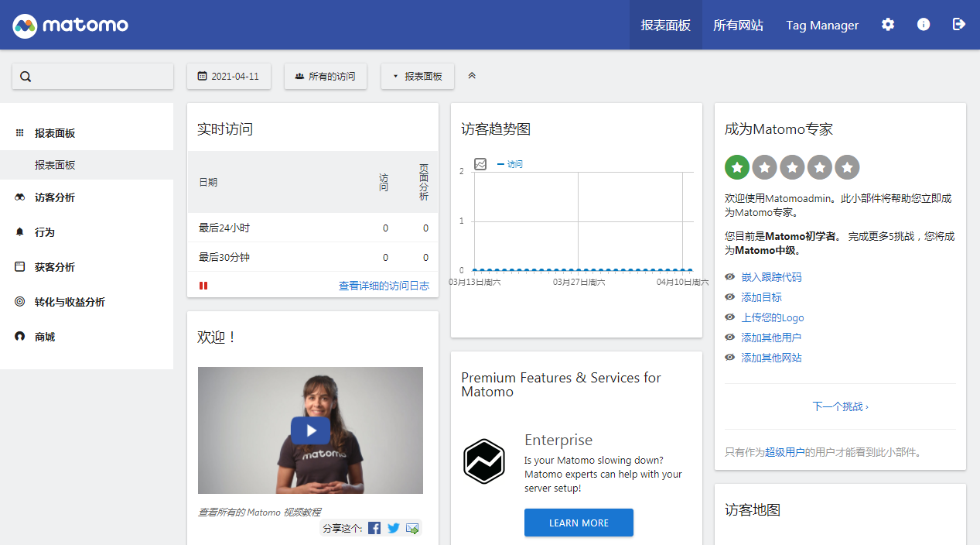
Task: Open the 报表面板 dashboard dropdown
Action: (x=418, y=77)
